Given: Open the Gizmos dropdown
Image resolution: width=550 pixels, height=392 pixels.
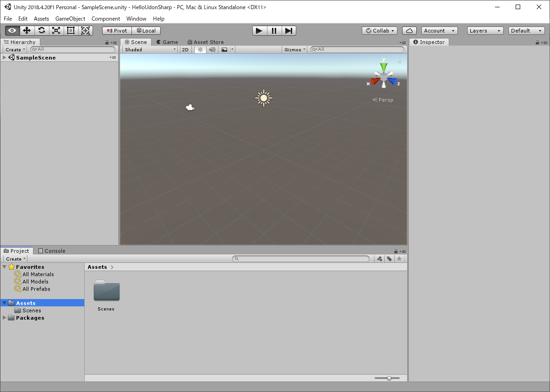Looking at the screenshot, I should tap(294, 49).
